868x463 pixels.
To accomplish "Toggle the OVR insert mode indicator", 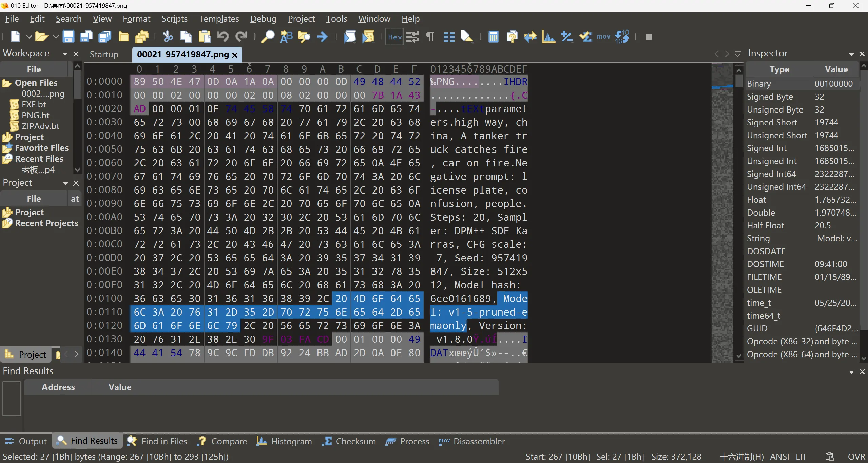I will (856, 457).
